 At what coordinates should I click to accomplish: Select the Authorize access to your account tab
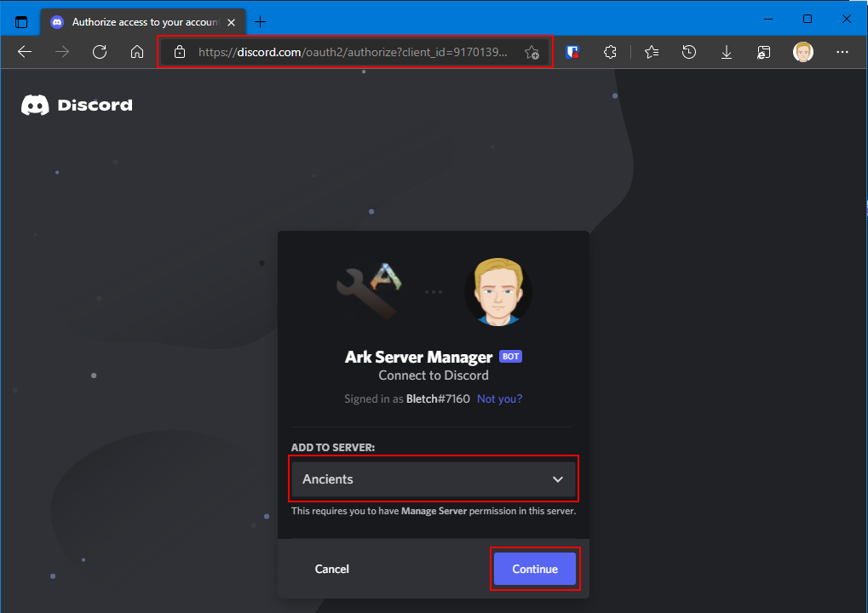coord(143,22)
